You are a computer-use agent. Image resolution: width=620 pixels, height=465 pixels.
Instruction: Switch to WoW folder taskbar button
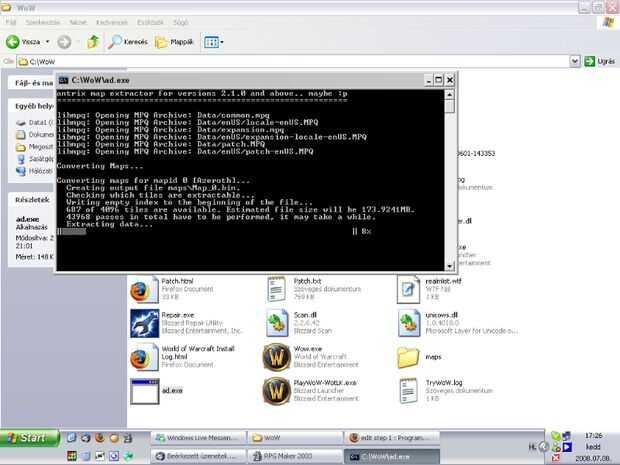click(295, 438)
